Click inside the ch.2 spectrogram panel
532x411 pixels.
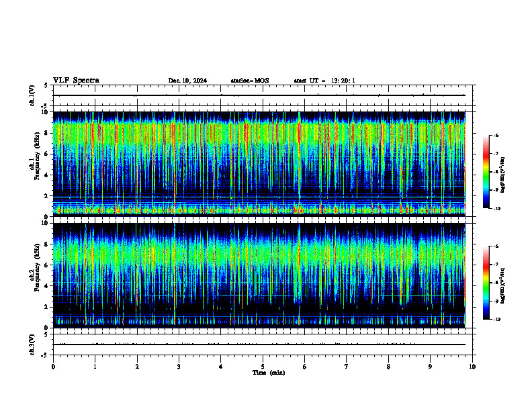[259, 275]
